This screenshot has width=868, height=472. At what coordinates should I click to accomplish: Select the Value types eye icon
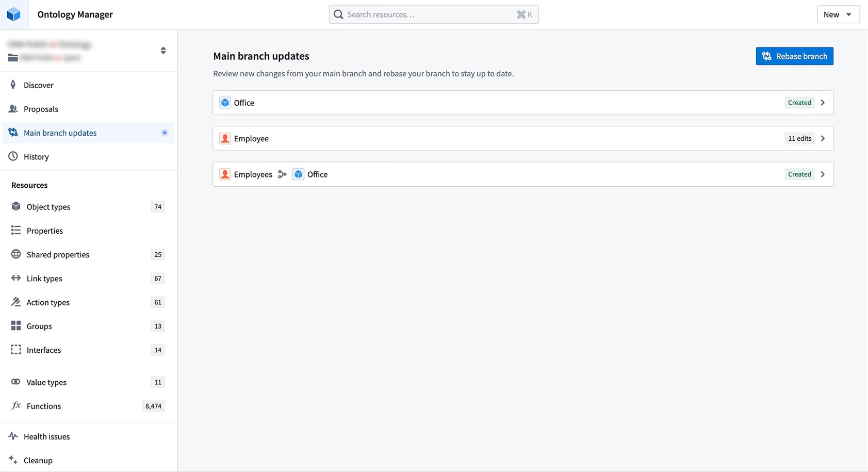[16, 382]
